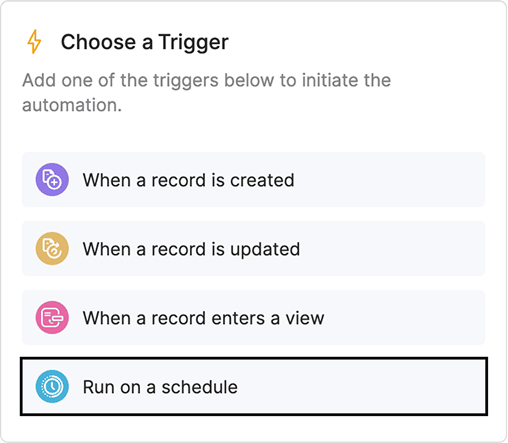
Task: Click the "Choose a Trigger" heading
Action: pos(145,42)
